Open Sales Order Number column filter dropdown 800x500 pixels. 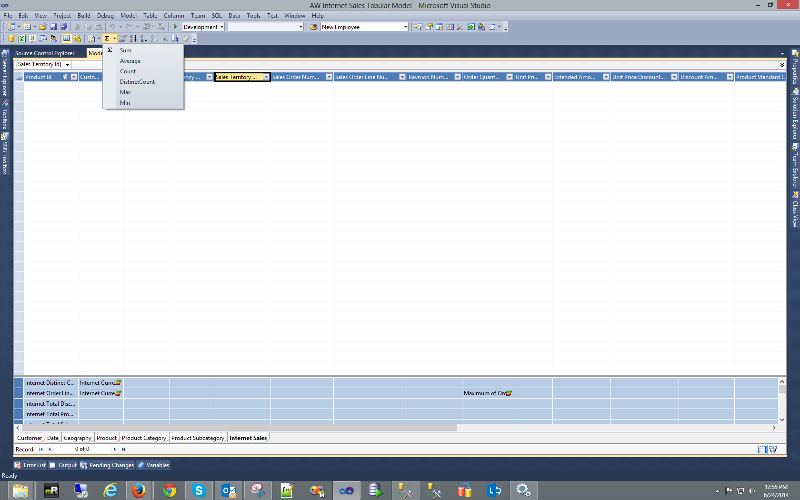329,77
